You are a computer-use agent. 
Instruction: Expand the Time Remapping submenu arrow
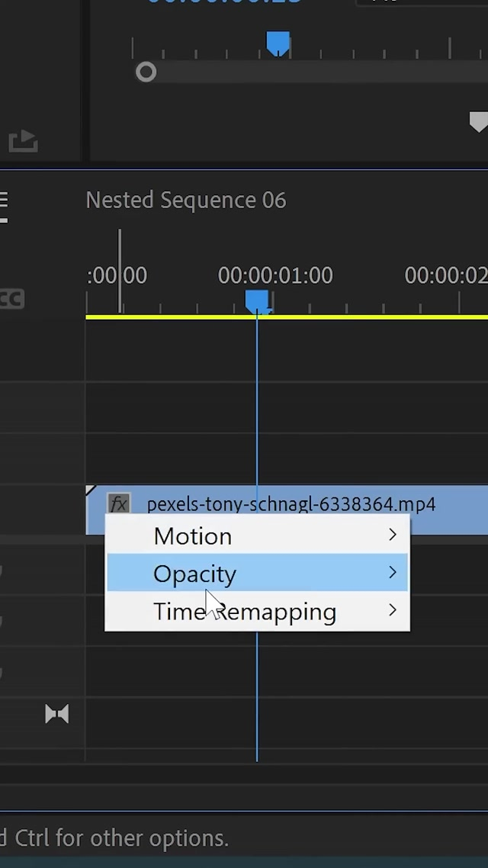(x=393, y=610)
